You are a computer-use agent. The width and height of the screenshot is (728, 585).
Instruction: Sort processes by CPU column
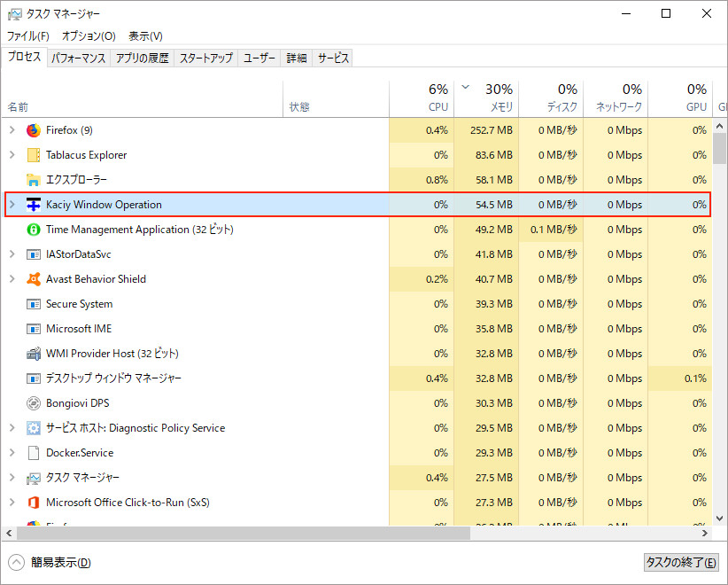click(422, 99)
